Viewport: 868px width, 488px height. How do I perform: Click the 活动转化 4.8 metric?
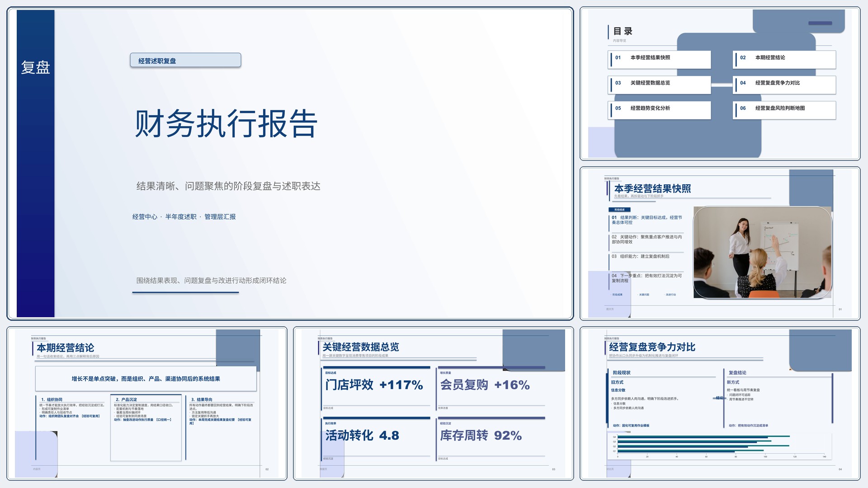tap(362, 436)
